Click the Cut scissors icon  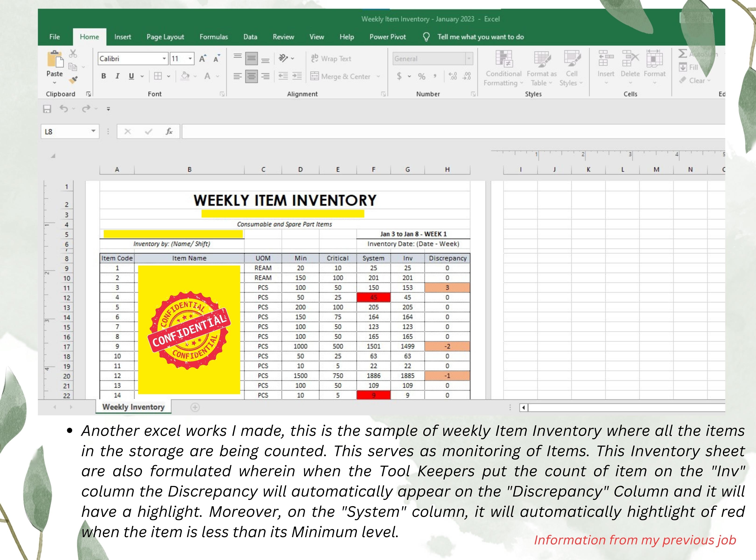(73, 54)
